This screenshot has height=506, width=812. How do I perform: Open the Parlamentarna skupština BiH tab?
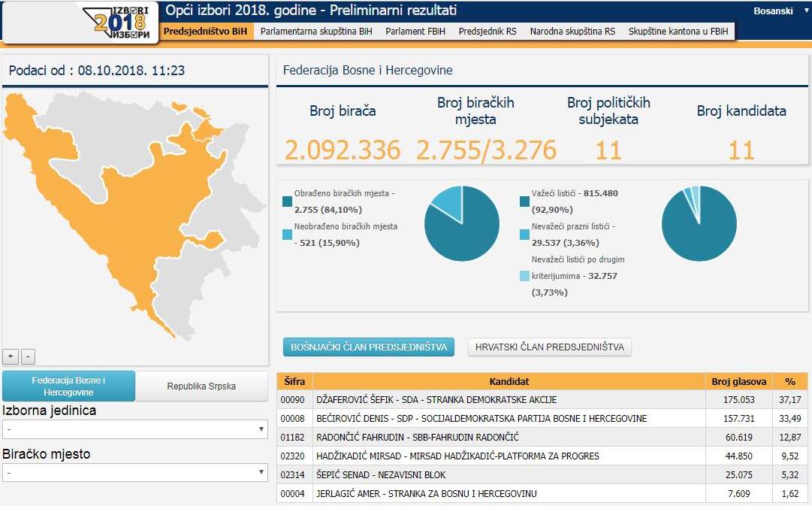(x=316, y=32)
